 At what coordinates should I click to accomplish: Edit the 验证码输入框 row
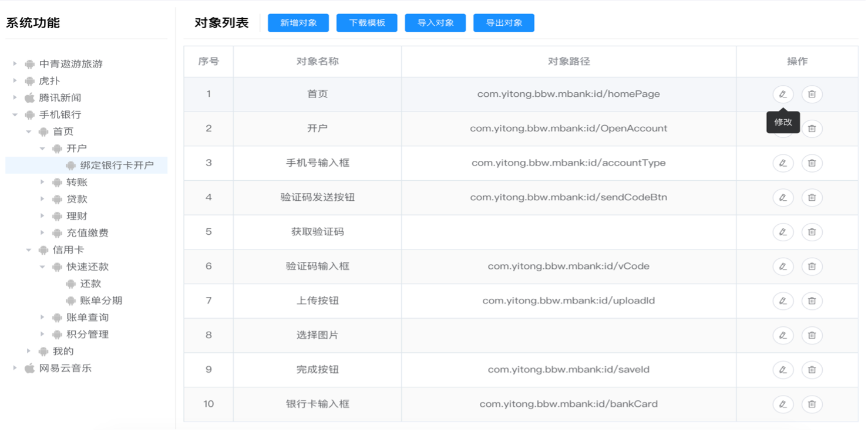point(782,266)
